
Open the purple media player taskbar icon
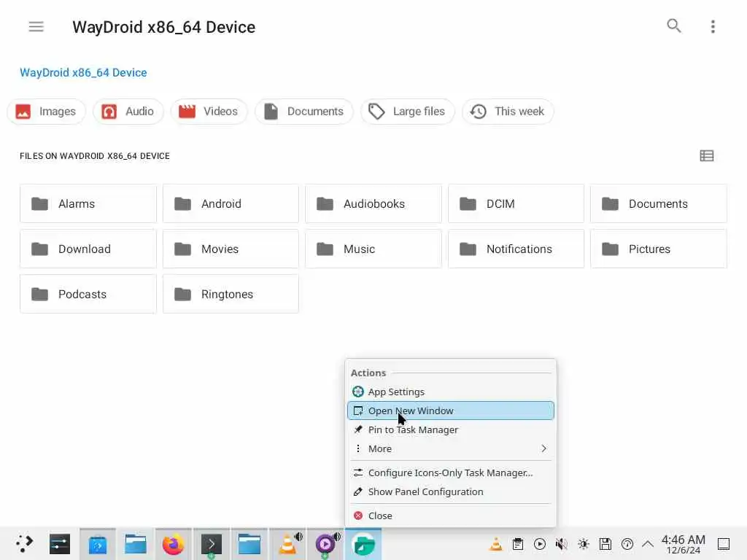click(x=326, y=544)
